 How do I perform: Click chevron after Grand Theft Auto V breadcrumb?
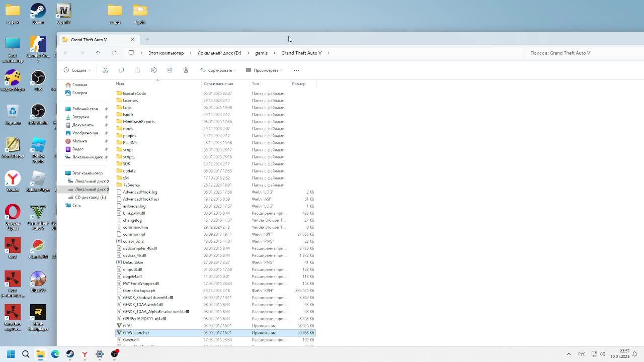pos(329,53)
